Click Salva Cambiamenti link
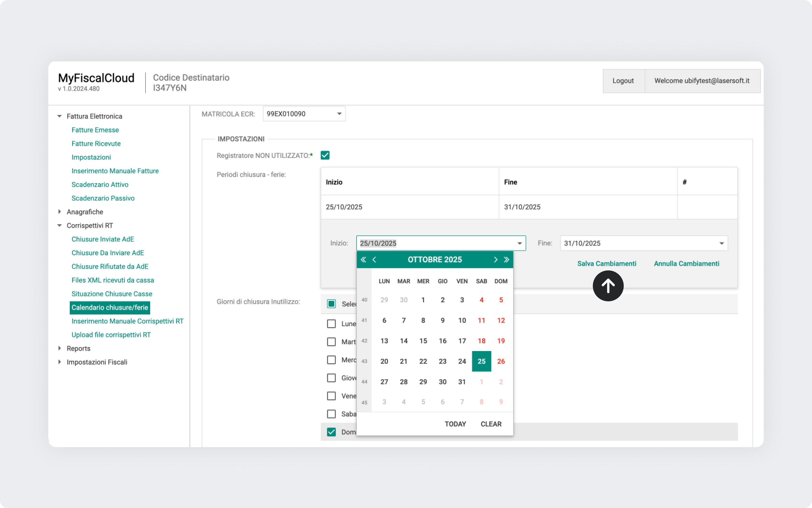The width and height of the screenshot is (812, 508). 607,264
